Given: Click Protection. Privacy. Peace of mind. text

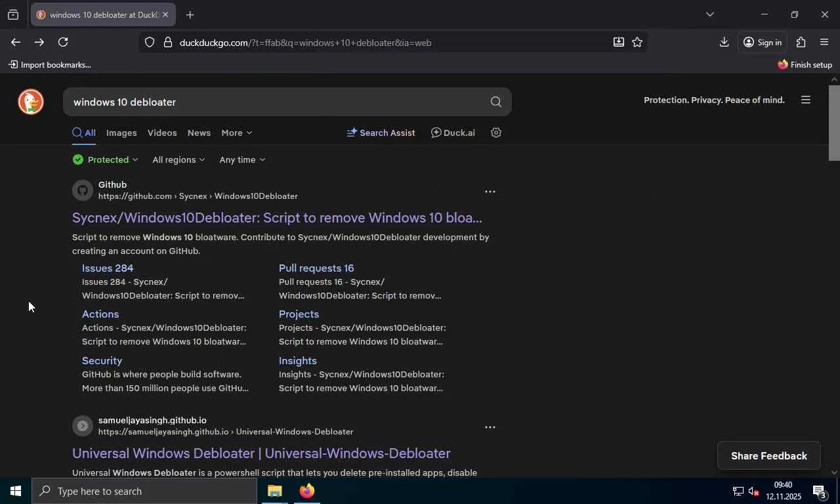Looking at the screenshot, I should pyautogui.click(x=714, y=100).
